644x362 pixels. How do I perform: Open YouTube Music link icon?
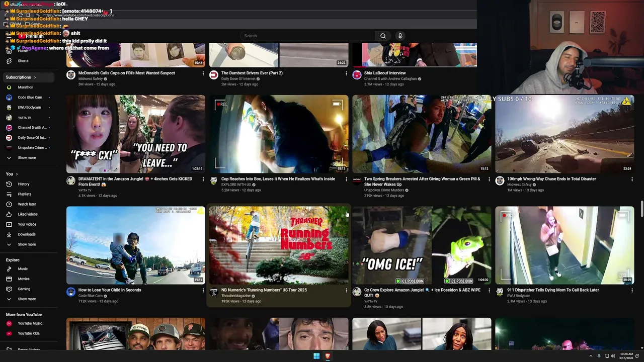(x=9, y=323)
